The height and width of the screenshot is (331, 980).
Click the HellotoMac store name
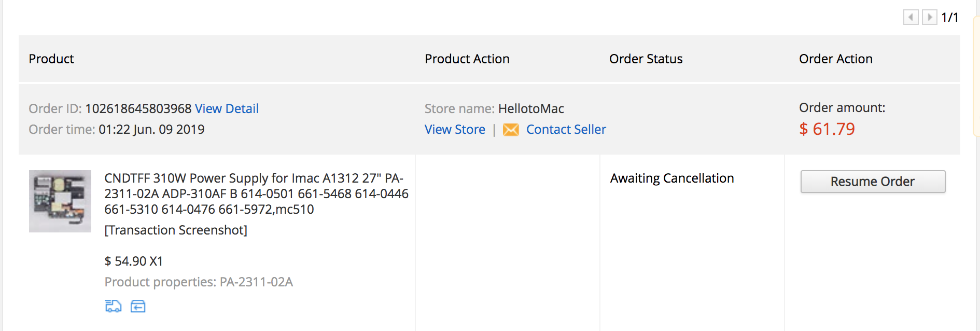[x=531, y=108]
